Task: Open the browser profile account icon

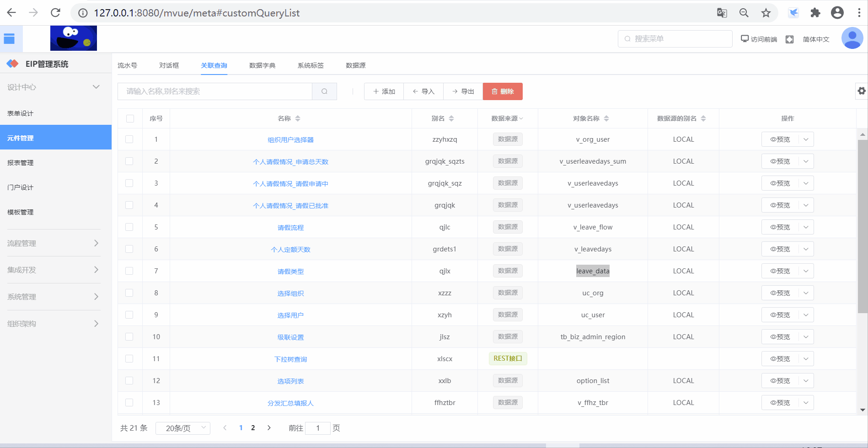Action: [837, 13]
